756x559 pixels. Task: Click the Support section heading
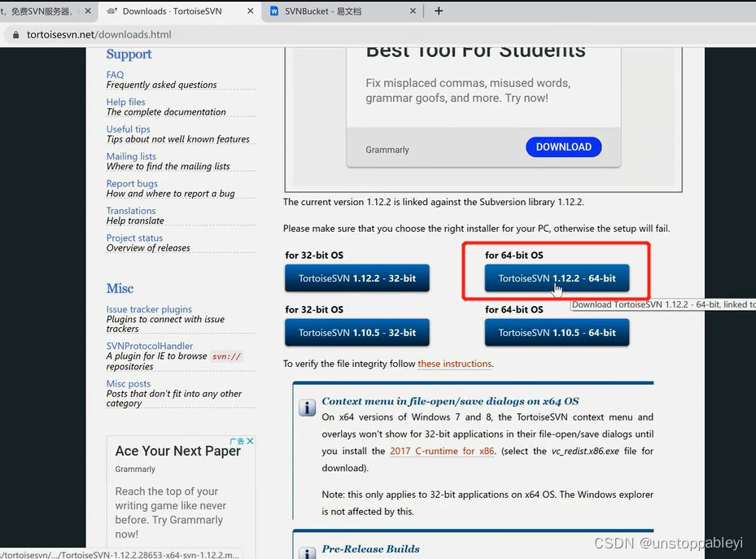(129, 54)
